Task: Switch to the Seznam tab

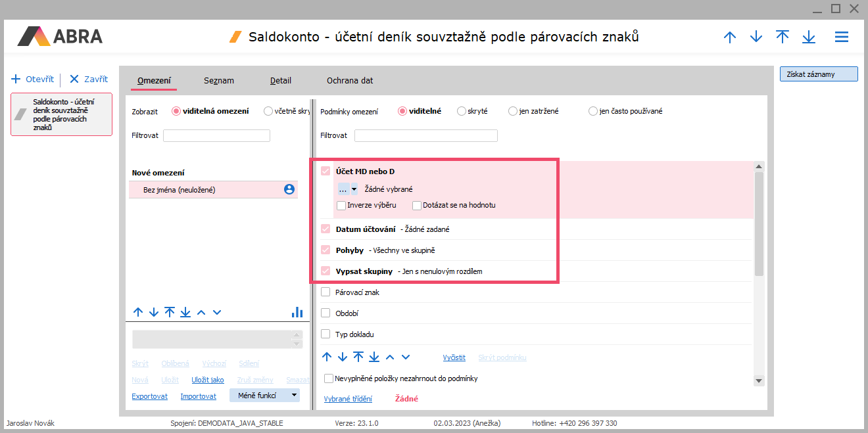Action: pyautogui.click(x=219, y=81)
